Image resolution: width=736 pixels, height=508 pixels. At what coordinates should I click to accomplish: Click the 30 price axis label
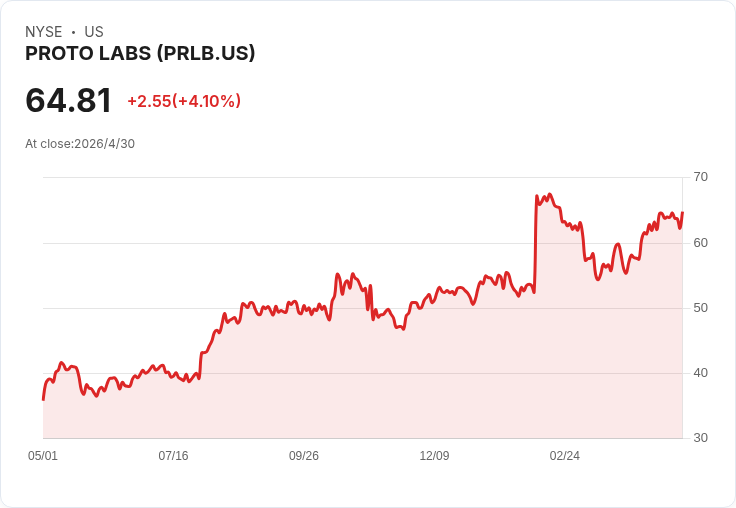pos(700,438)
